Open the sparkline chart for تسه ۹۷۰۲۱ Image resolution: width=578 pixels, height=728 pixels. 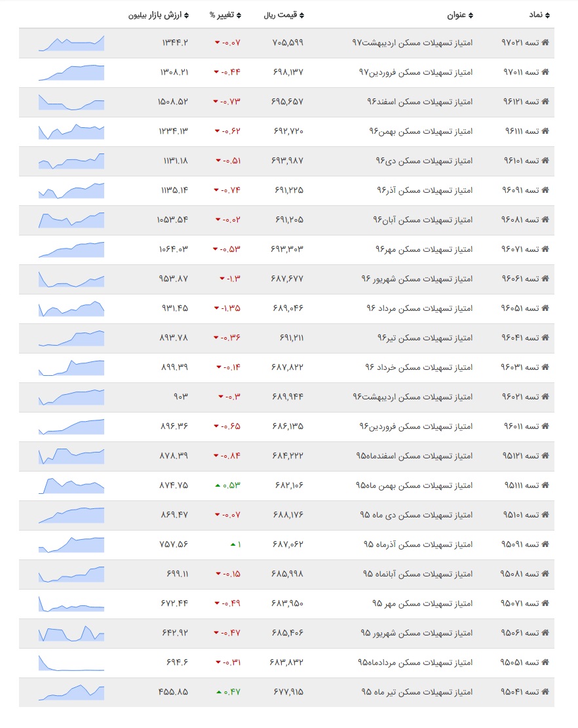pos(71,43)
